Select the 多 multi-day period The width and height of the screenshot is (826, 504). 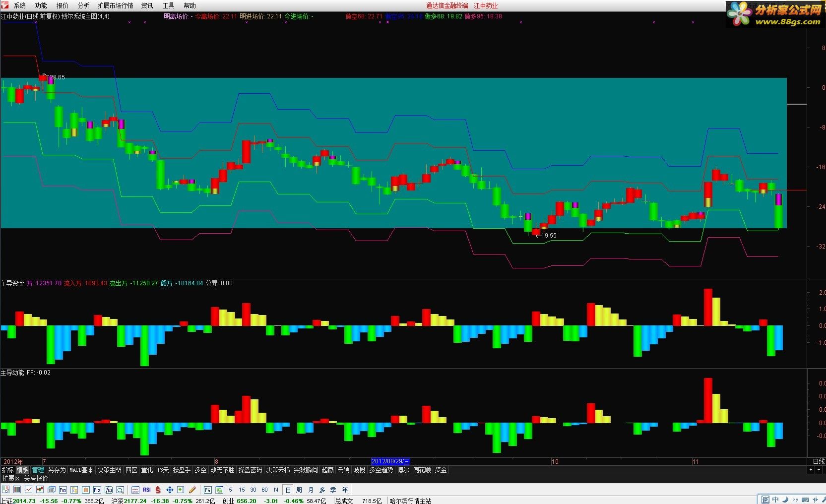(322, 490)
